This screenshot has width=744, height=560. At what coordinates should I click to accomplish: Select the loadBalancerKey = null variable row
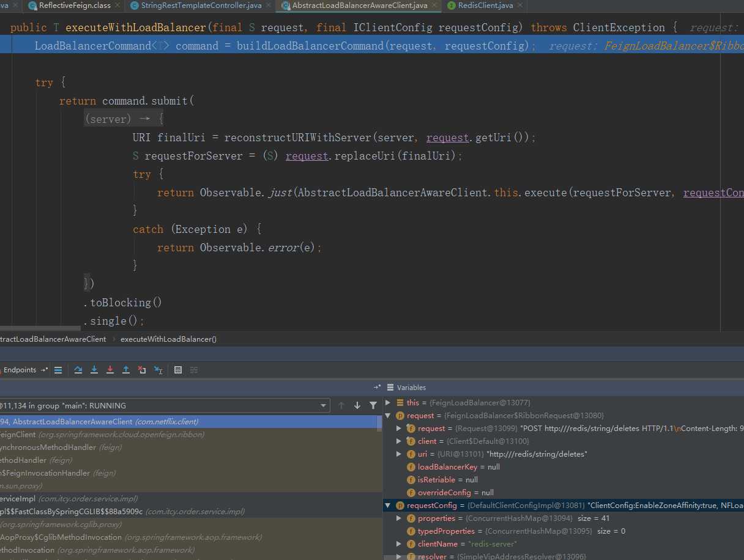(564, 467)
